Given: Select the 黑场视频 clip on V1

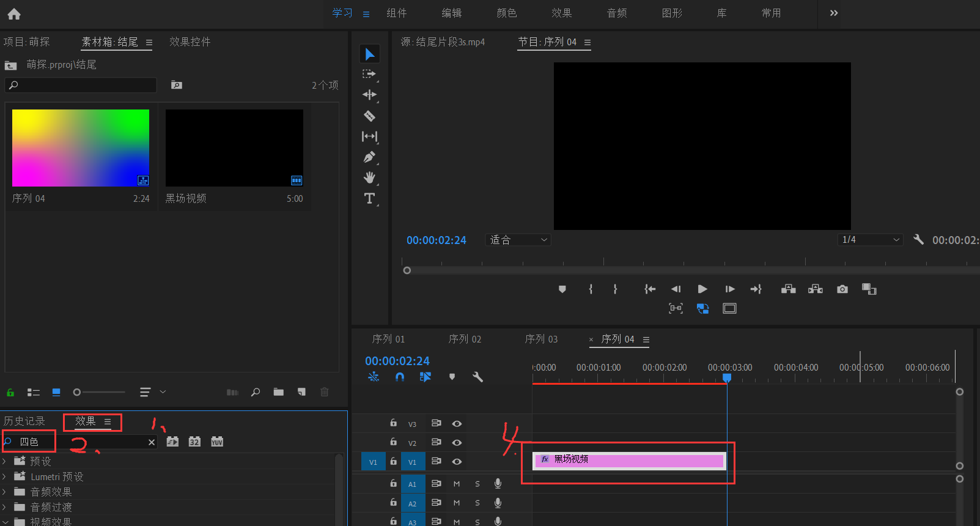Looking at the screenshot, I should pyautogui.click(x=629, y=461).
